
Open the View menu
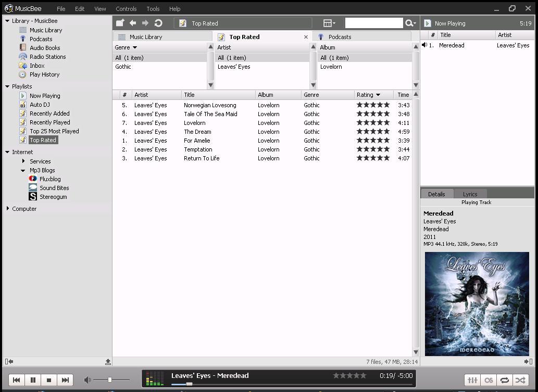(x=100, y=9)
